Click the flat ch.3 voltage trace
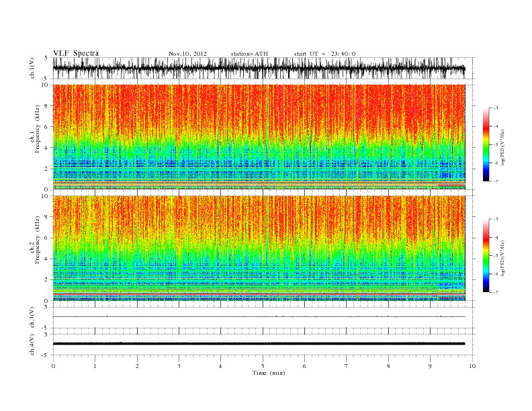 (259, 317)
